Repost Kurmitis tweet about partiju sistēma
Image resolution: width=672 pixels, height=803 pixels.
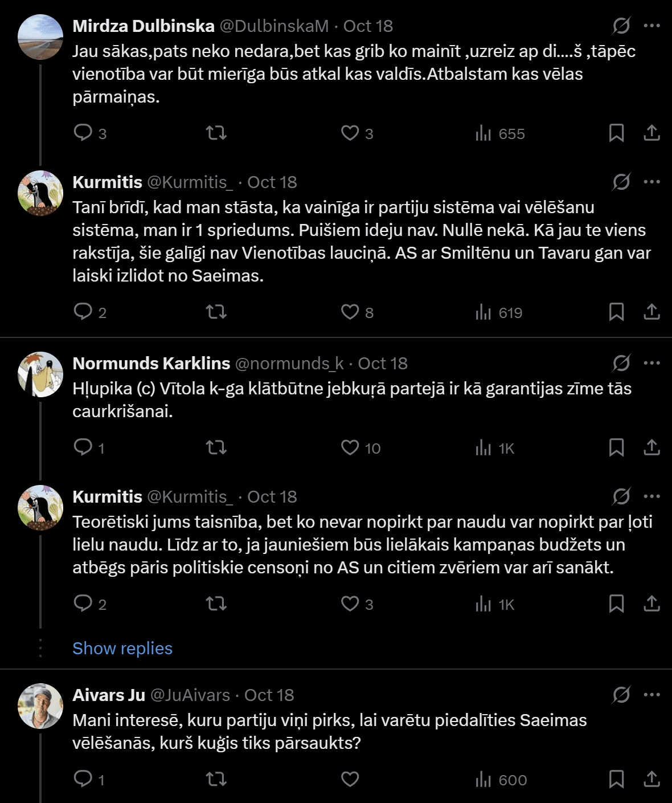point(216,312)
